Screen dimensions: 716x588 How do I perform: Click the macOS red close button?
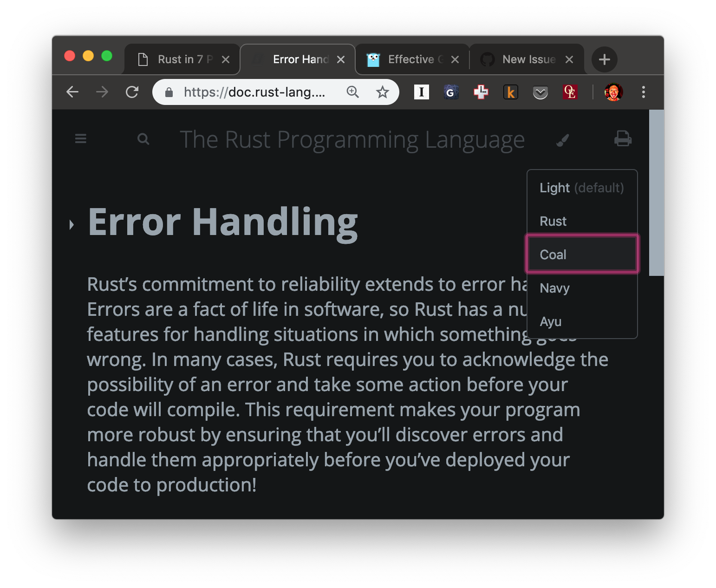[70, 56]
